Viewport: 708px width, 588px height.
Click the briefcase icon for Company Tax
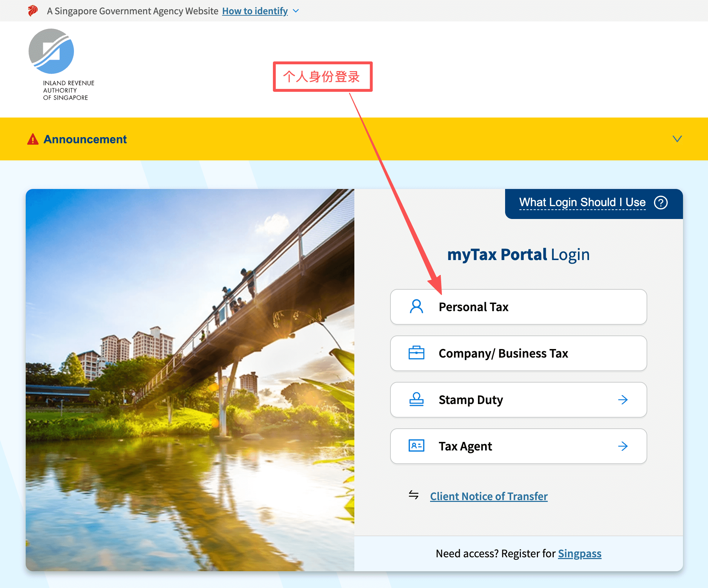[x=416, y=353]
